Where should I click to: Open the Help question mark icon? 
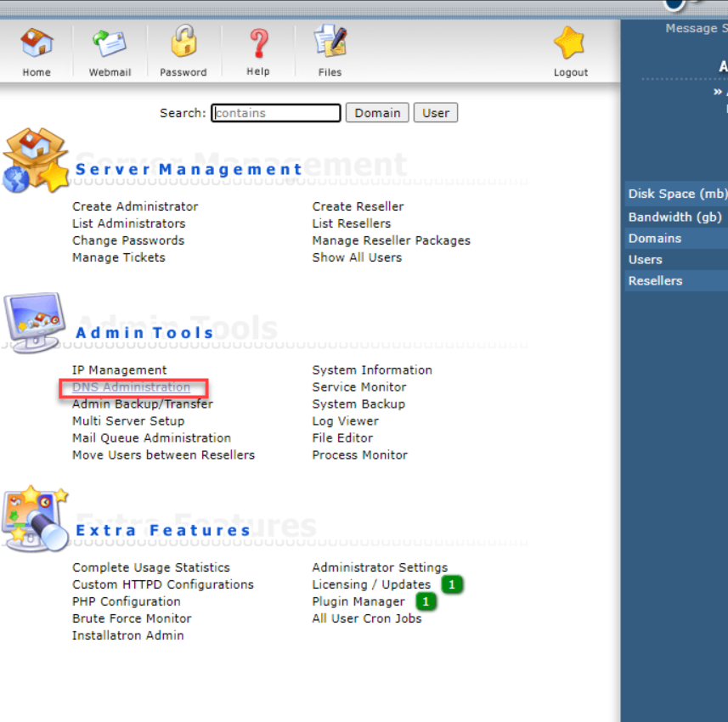(x=258, y=43)
